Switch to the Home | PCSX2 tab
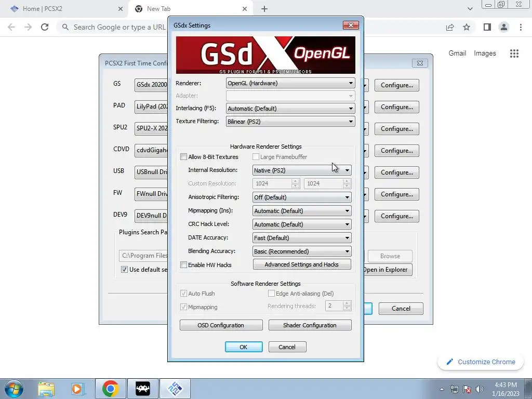The image size is (532, 399). click(64, 9)
